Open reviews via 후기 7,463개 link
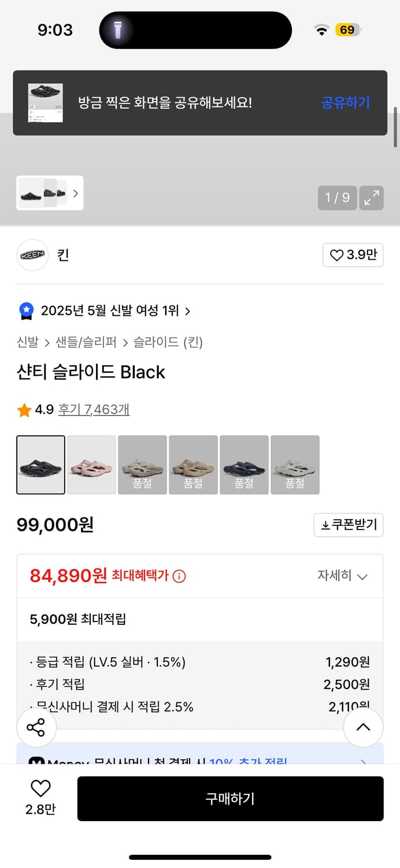This screenshot has height=868, width=400. click(x=92, y=409)
